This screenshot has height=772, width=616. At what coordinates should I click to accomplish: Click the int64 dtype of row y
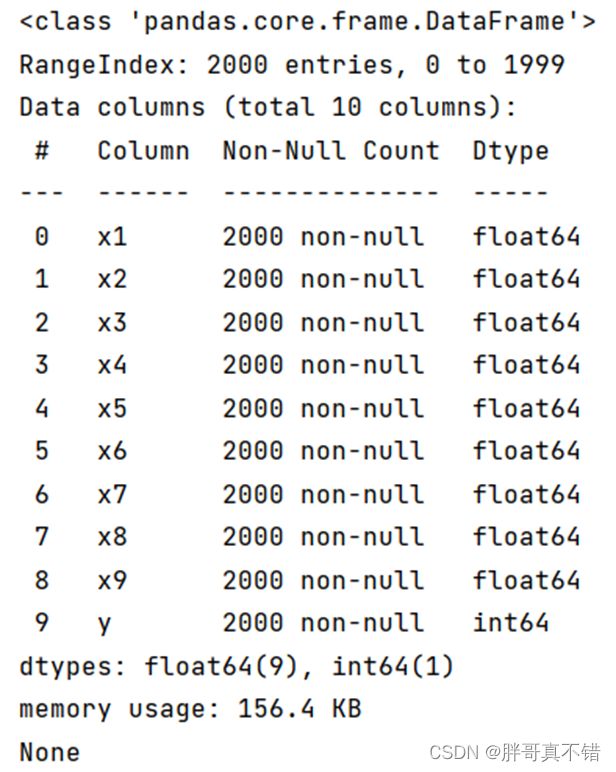(511, 623)
